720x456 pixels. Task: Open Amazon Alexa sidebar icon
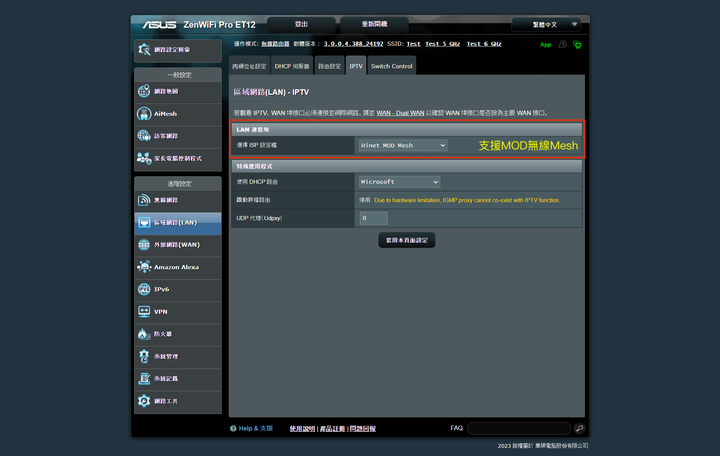144,267
